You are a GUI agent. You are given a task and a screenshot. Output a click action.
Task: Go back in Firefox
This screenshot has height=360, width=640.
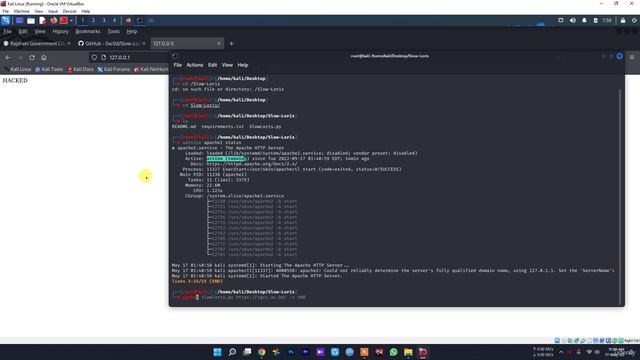pos(8,58)
